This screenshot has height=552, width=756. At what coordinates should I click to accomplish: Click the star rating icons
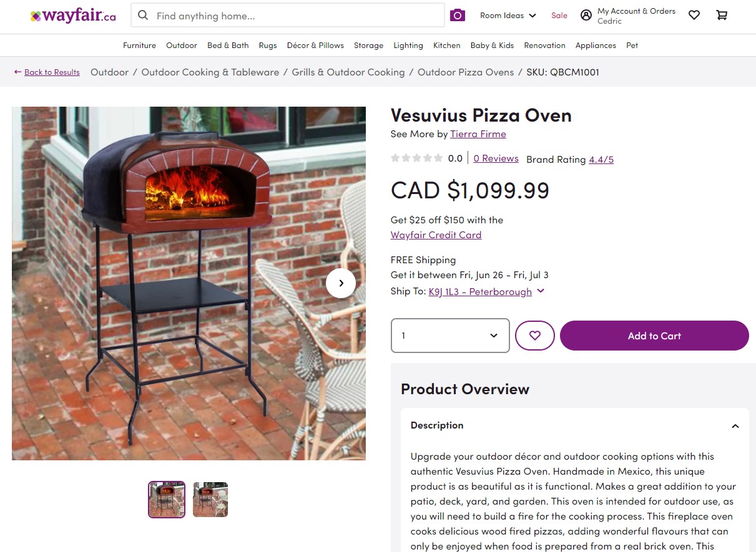coord(416,158)
